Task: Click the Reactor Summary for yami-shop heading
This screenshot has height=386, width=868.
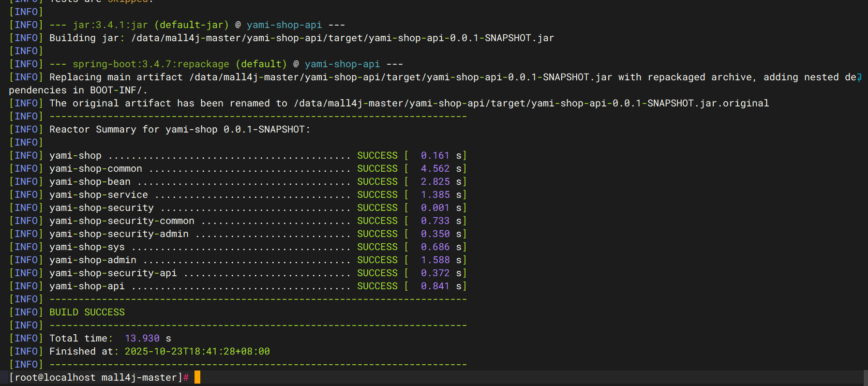Action: click(180, 129)
